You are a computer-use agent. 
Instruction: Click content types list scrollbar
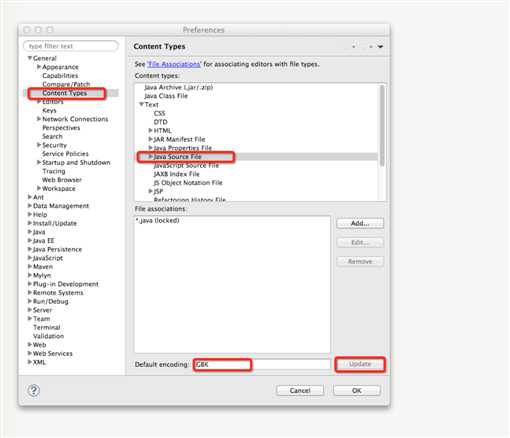tap(382, 125)
